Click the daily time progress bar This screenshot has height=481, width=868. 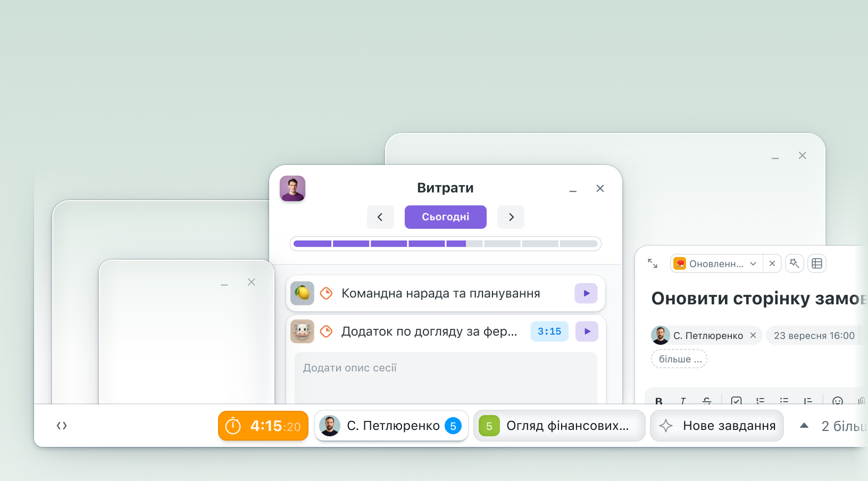click(445, 244)
